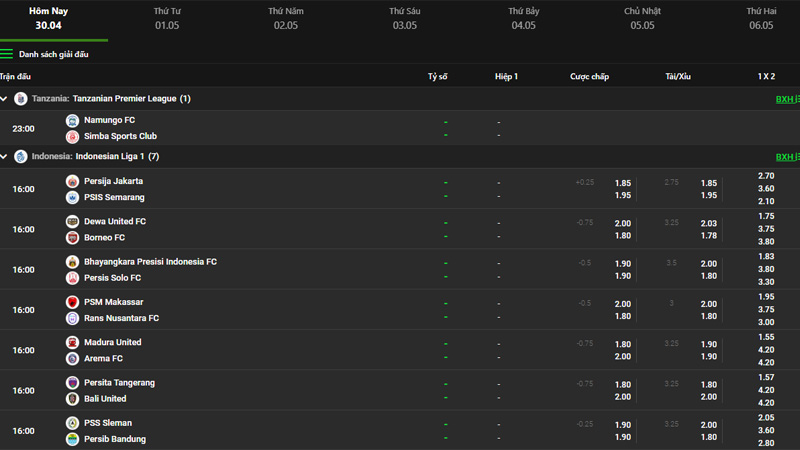Image resolution: width=800 pixels, height=450 pixels.
Task: Switch to Thứ Tư 01.05 tab
Action: (167, 18)
